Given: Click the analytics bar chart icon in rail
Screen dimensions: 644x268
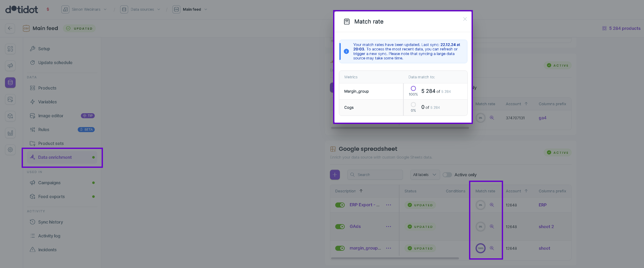Looking at the screenshot, I should tap(10, 133).
